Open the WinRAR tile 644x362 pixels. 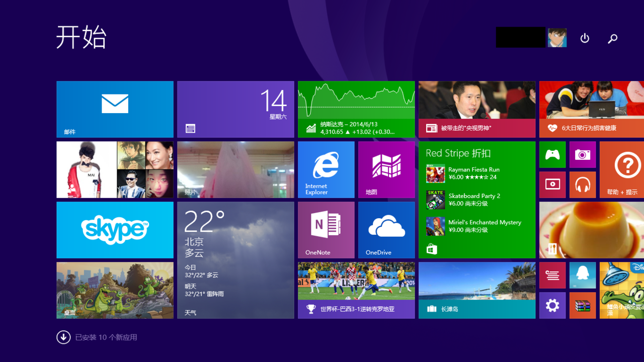583,305
